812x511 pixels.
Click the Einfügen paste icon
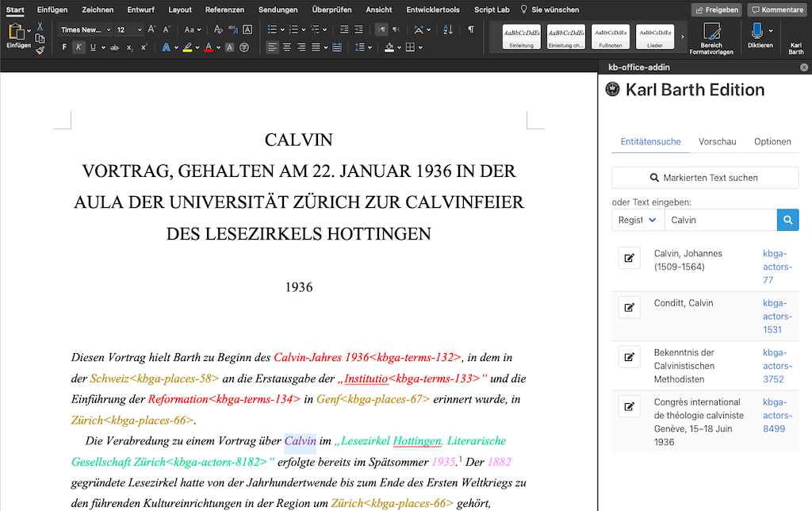(17, 33)
